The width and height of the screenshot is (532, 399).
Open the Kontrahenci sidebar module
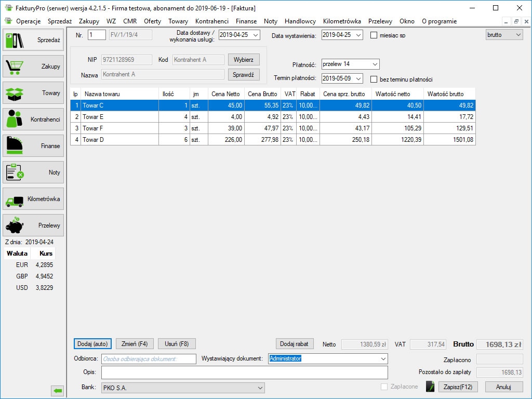(33, 119)
